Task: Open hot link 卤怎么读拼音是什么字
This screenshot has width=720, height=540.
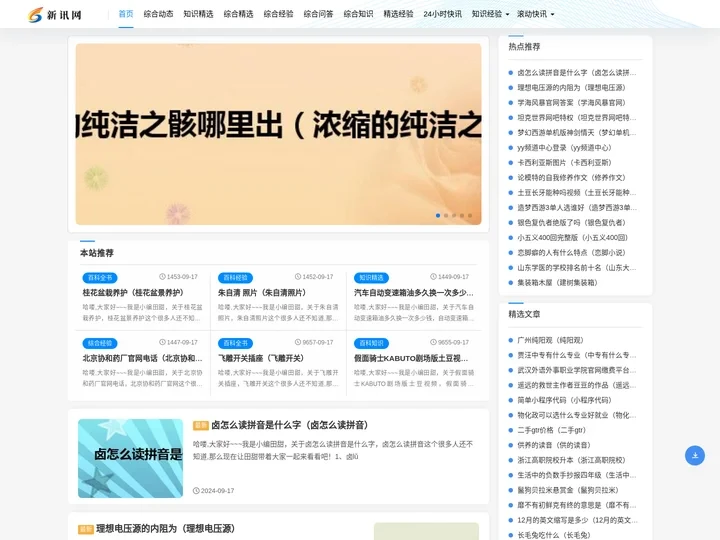Action: coord(577,73)
